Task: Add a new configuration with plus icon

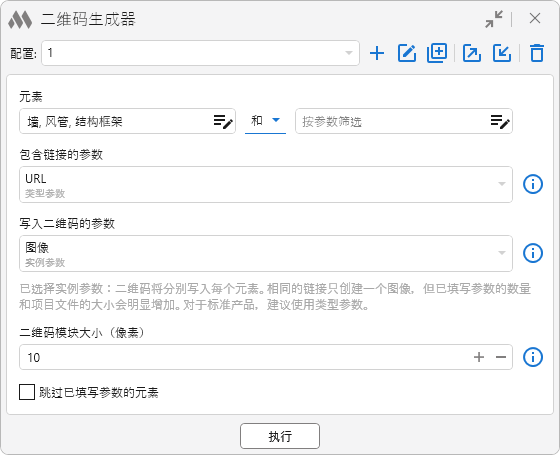Action: pyautogui.click(x=377, y=54)
